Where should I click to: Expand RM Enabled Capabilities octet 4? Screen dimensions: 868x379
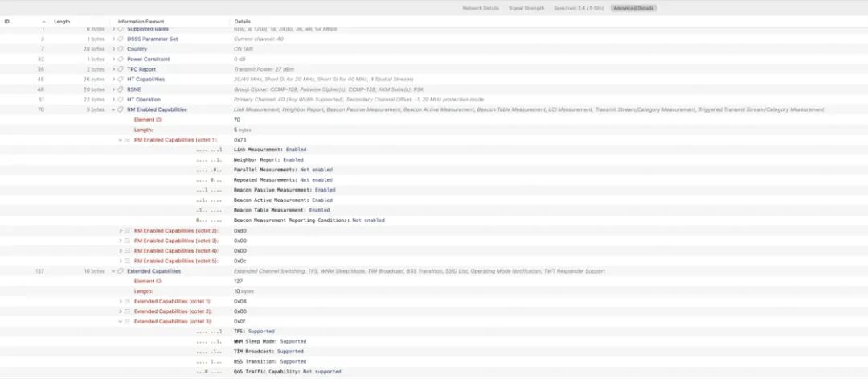(x=120, y=250)
